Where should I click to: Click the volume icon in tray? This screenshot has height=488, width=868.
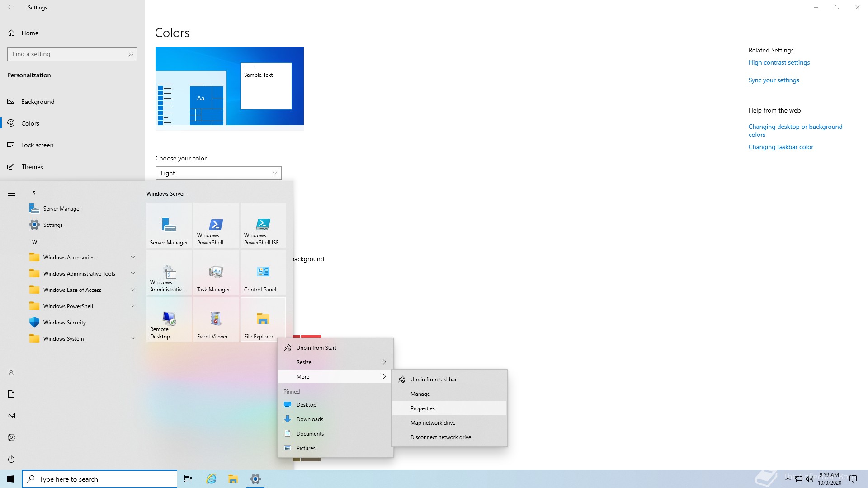click(810, 479)
